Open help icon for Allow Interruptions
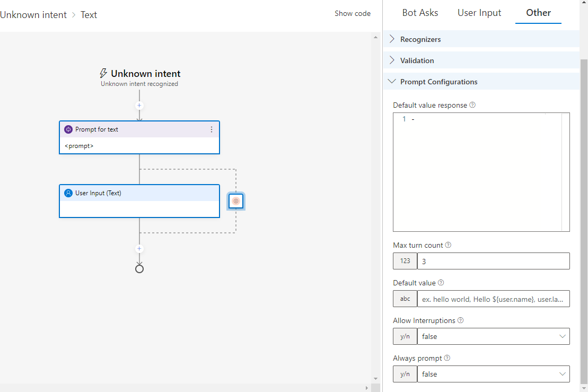 click(x=461, y=320)
